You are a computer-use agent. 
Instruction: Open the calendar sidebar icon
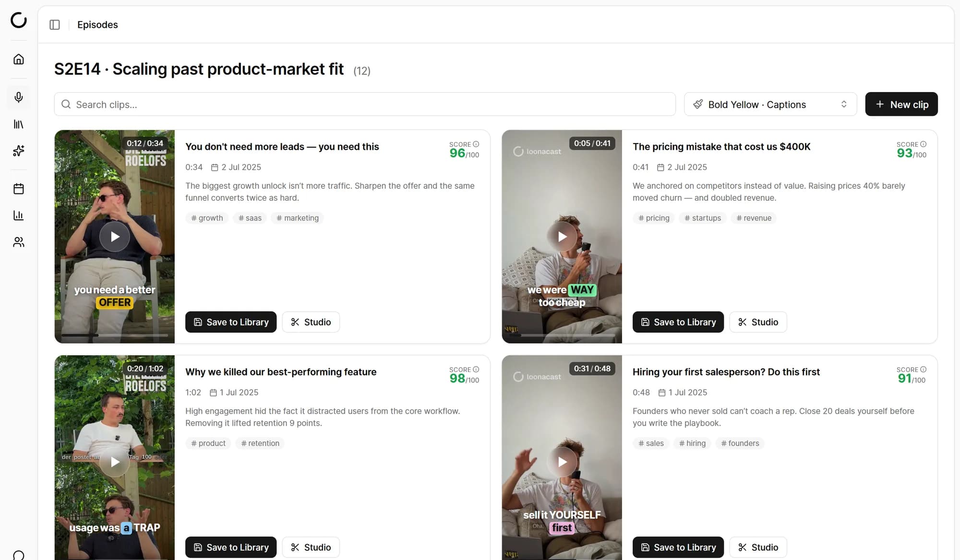pos(19,189)
